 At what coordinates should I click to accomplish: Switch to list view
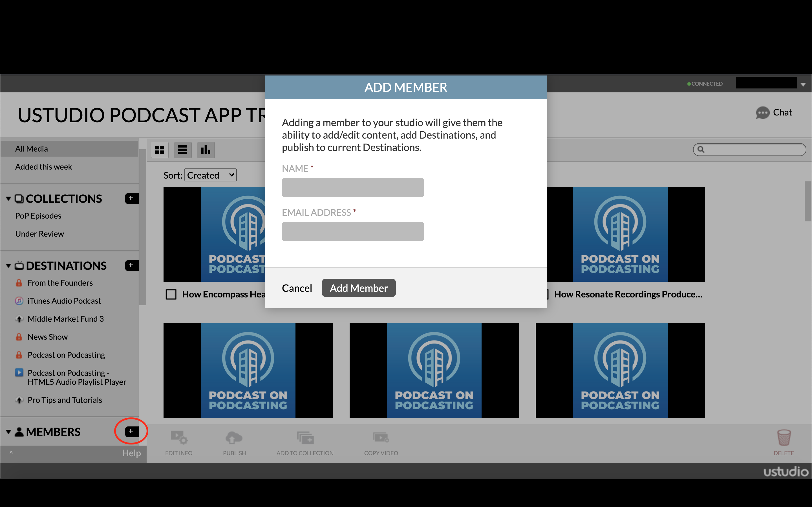pyautogui.click(x=182, y=150)
